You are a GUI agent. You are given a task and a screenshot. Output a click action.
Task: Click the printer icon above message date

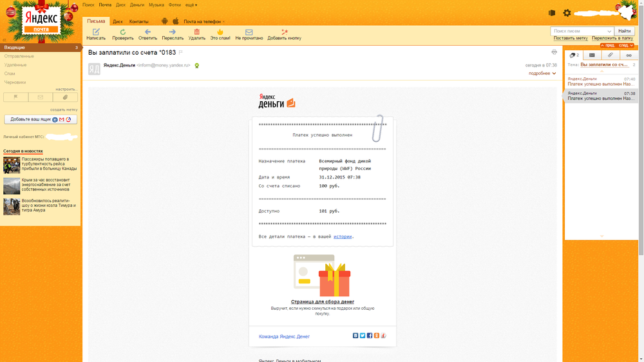point(554,52)
